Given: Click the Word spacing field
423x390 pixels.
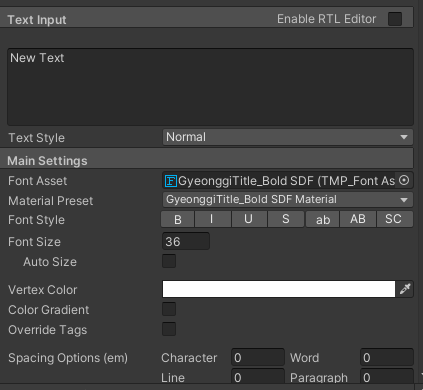Looking at the screenshot, I should pos(387,357).
